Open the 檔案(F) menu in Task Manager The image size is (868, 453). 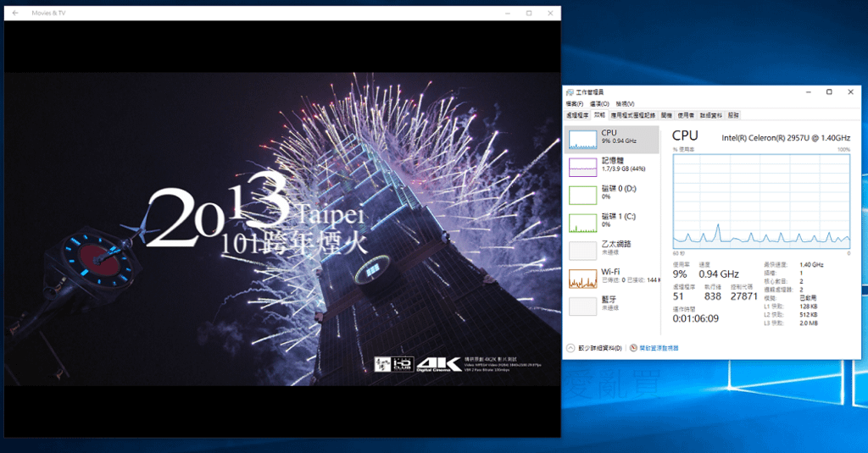coord(575,104)
